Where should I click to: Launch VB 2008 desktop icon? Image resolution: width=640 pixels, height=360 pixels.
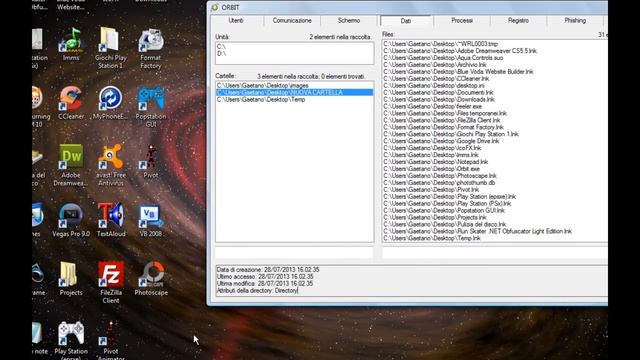click(x=151, y=220)
